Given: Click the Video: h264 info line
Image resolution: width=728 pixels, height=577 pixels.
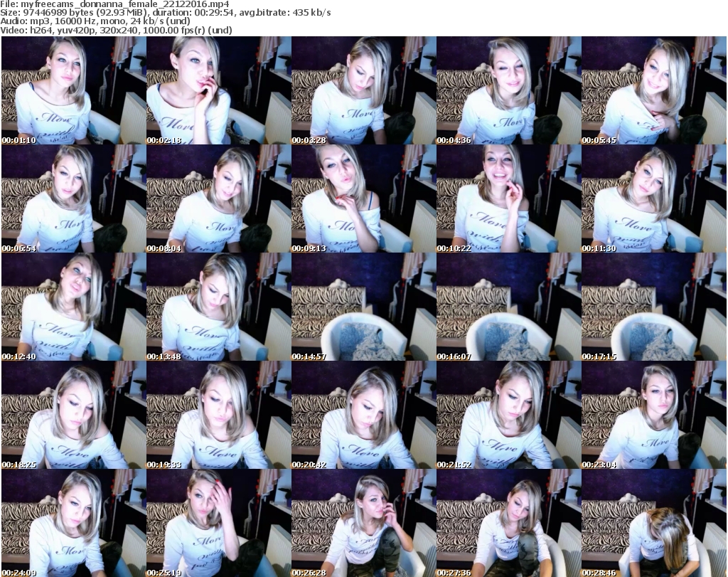Looking at the screenshot, I should tap(116, 30).
